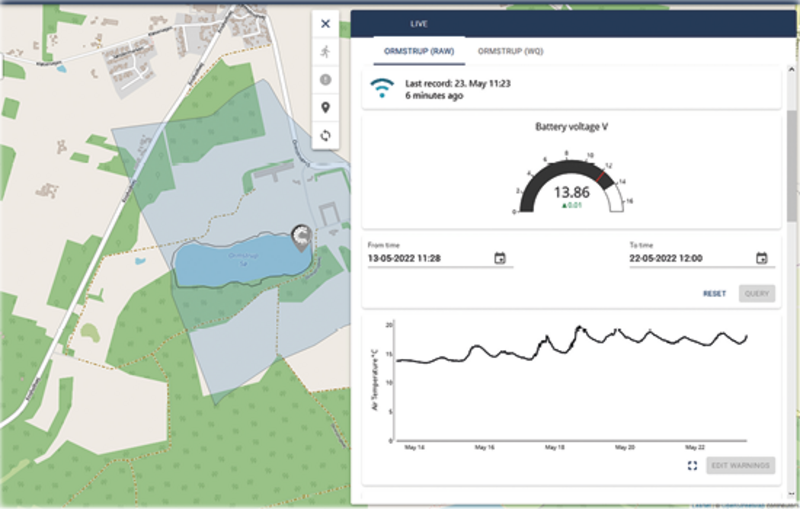Screen dimensions: 800x509
Task: Click the alert exclamation icon in toolbar
Action: coord(325,79)
